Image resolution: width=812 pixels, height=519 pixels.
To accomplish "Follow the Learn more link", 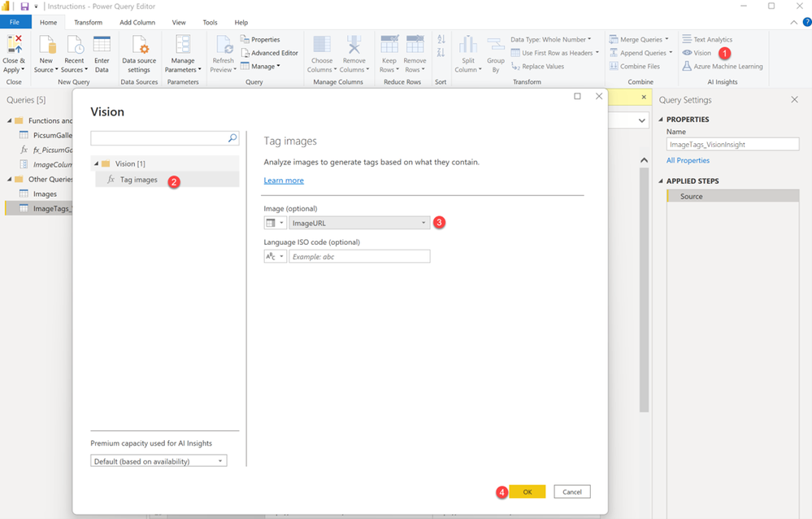I will [x=284, y=181].
